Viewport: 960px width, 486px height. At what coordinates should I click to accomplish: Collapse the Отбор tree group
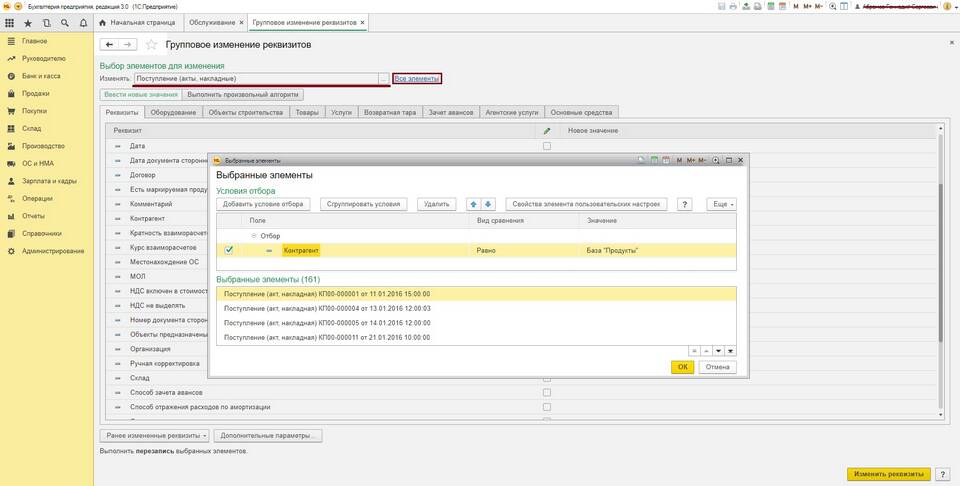[x=253, y=236]
